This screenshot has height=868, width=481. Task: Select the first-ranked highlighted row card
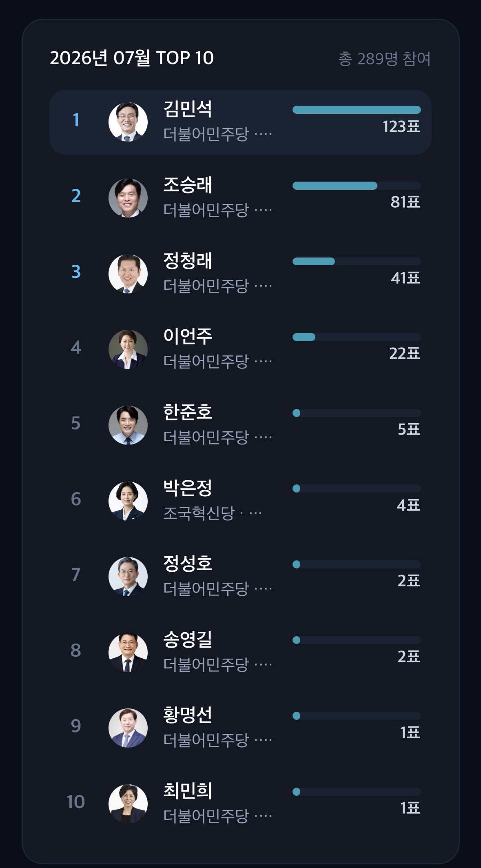point(240,122)
